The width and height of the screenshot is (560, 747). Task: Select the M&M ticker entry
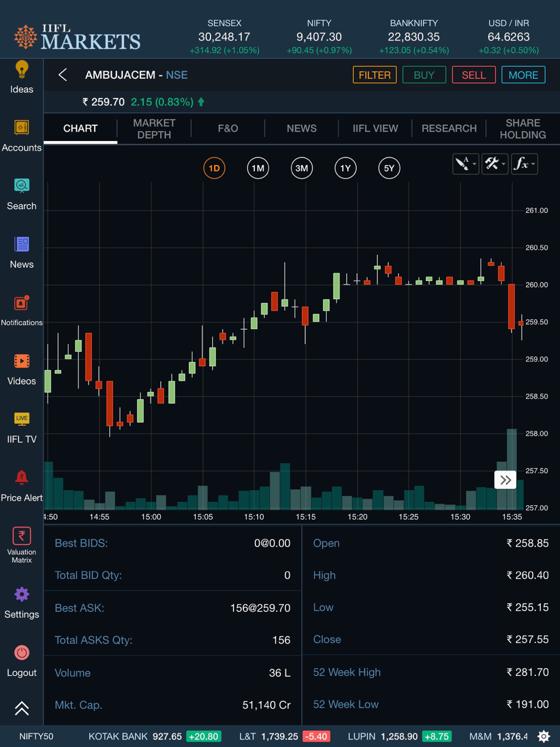coord(498,736)
